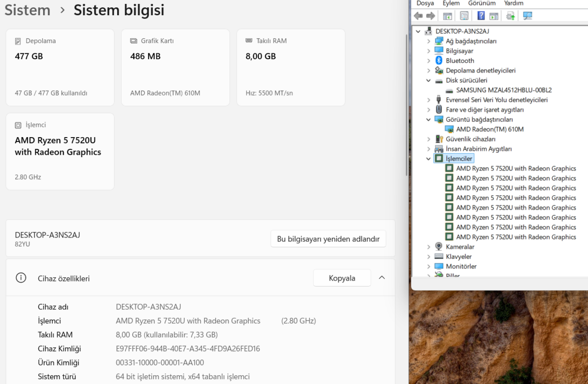The height and width of the screenshot is (384, 588).
Task: Expand the Klavyeler node arrow
Action: [428, 257]
